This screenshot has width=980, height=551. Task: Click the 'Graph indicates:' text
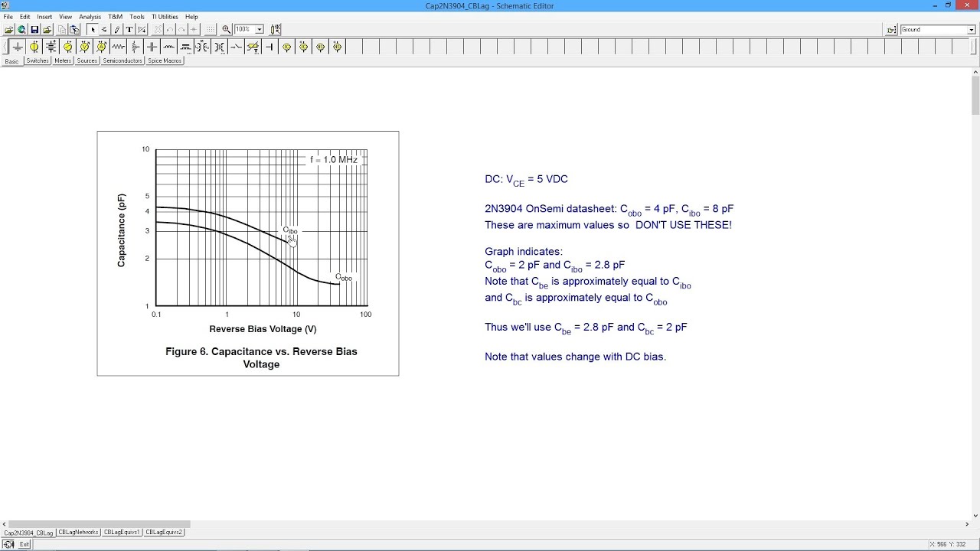click(x=524, y=252)
